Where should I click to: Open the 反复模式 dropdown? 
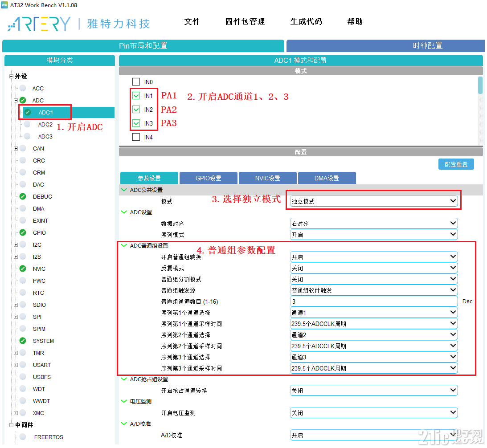374,268
